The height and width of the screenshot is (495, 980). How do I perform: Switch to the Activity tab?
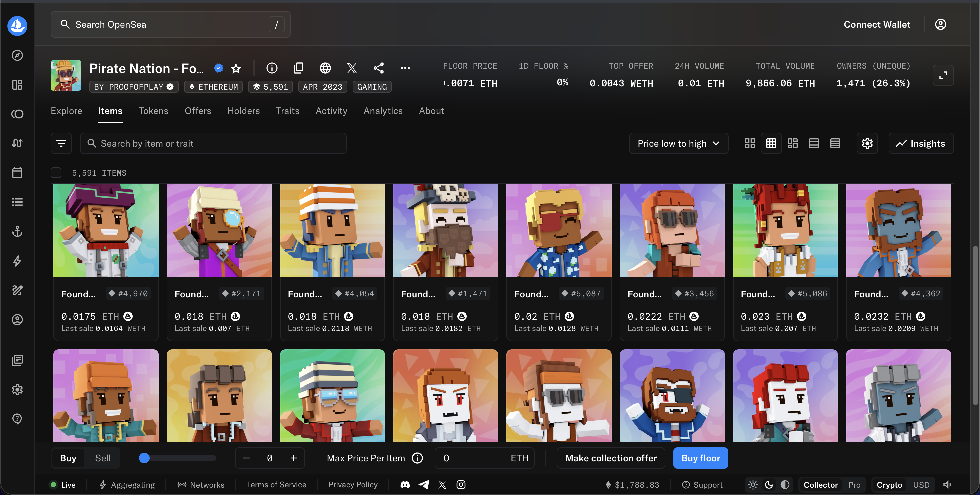[331, 111]
